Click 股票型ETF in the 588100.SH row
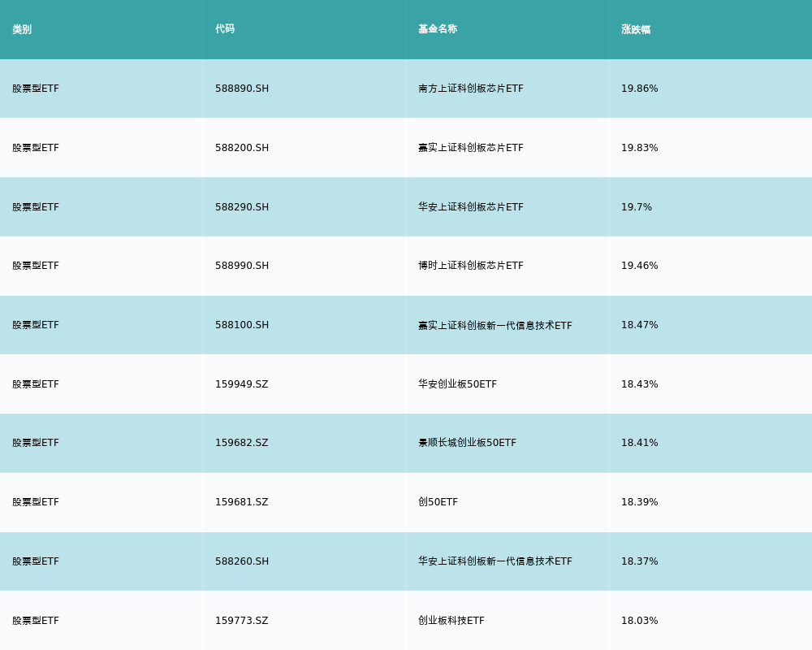Image resolution: width=812 pixels, height=650 pixels. [x=36, y=325]
